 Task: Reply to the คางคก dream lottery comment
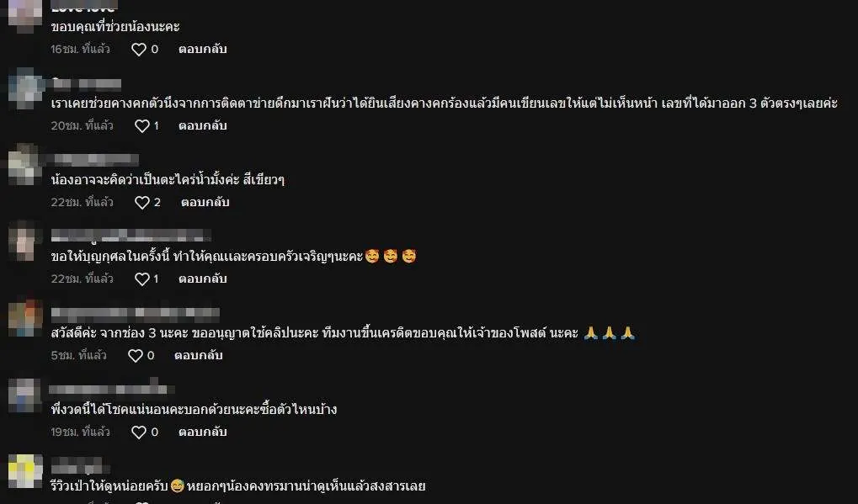click(x=202, y=125)
